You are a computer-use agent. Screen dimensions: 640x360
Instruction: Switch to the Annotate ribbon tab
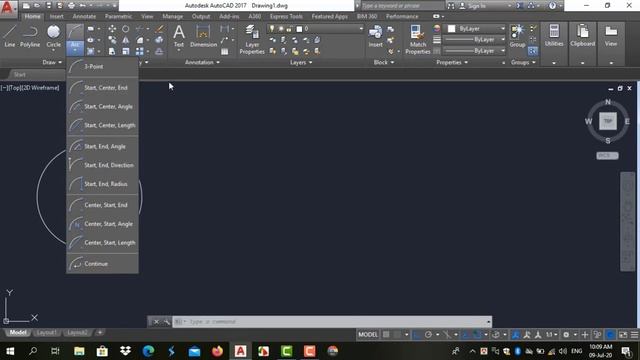point(84,16)
